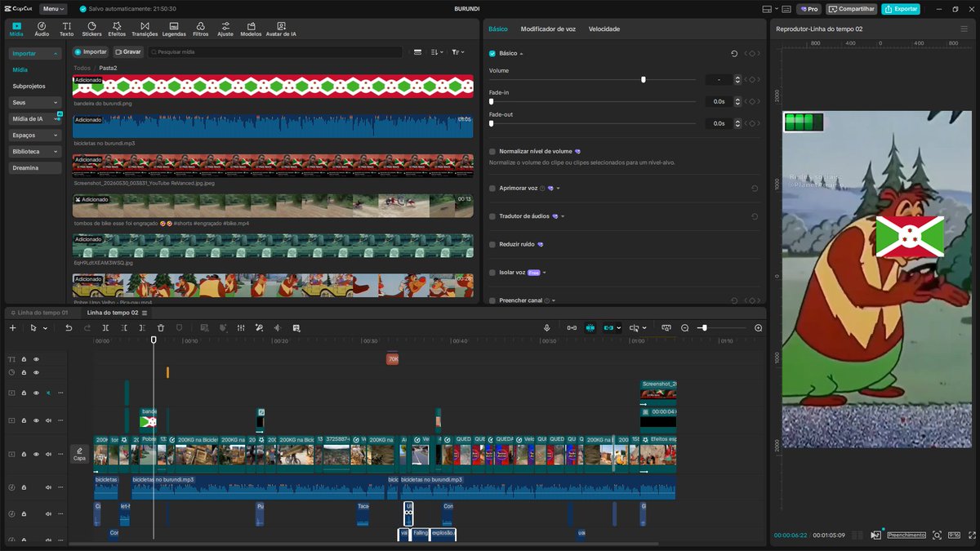Expand the Seus sidebar section

coord(35,102)
